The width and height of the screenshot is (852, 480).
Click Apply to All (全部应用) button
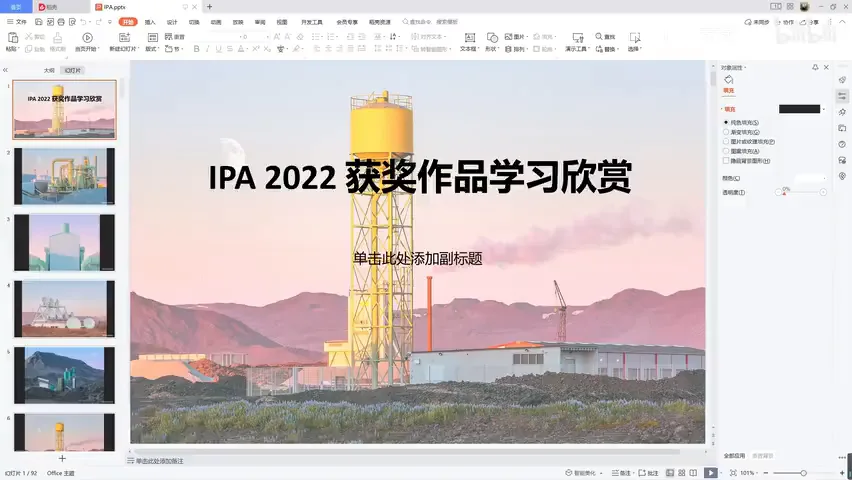tap(734, 456)
